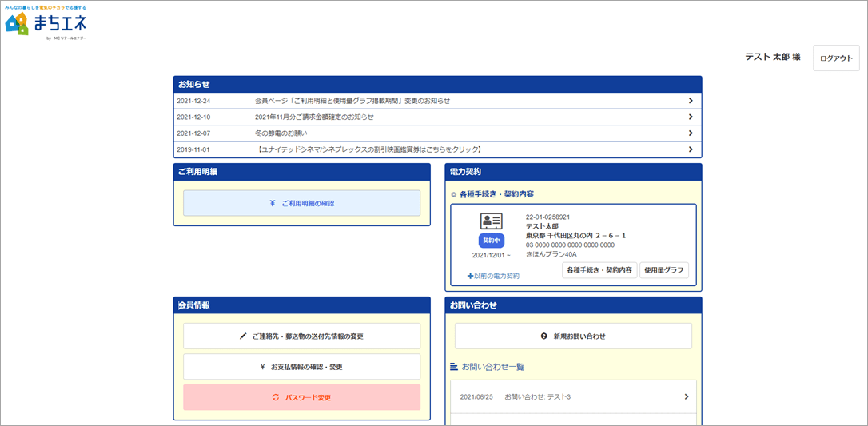Click the pencil icon for contact info change
Viewport: 868px width, 426px height.
[x=243, y=336]
